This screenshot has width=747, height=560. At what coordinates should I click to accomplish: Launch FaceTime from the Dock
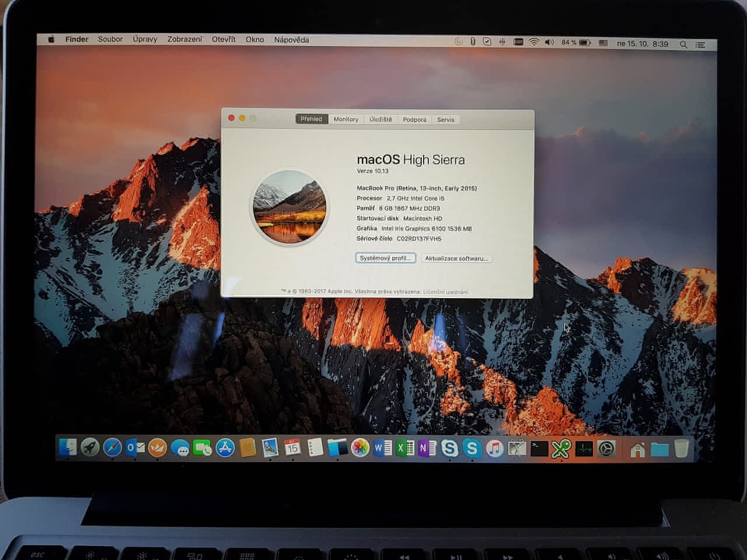pos(203,448)
